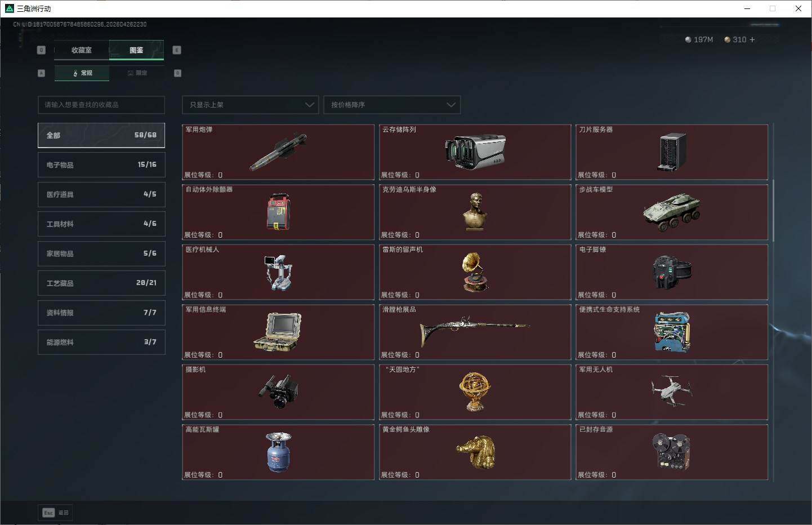Viewport: 812px width, 525px height.
Task: Filter by 工艺藏品 category
Action: (x=101, y=283)
